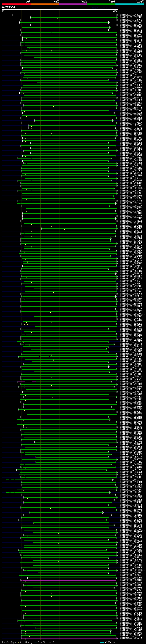The width and height of the screenshot is (146, 644).
Task: Click the green ~80% identity legend bar
Action: click(101, 4)
